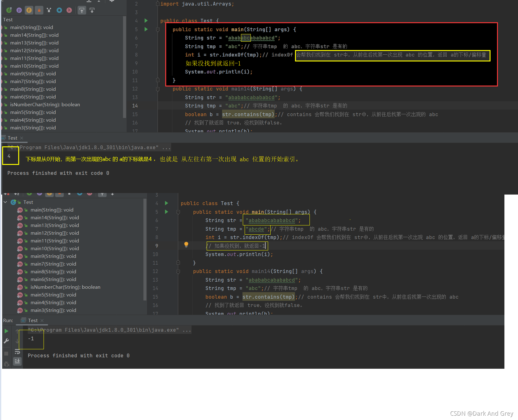The image size is (518, 420).
Task: Click fold end marker at lower line 11
Action: click(178, 262)
